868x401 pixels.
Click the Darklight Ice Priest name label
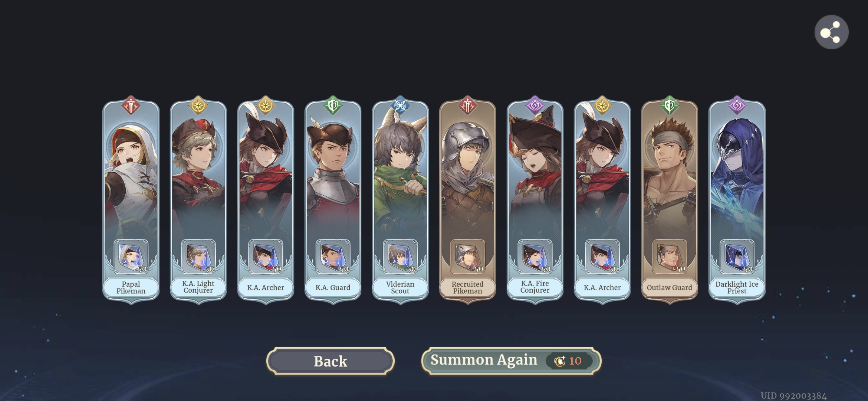(737, 287)
